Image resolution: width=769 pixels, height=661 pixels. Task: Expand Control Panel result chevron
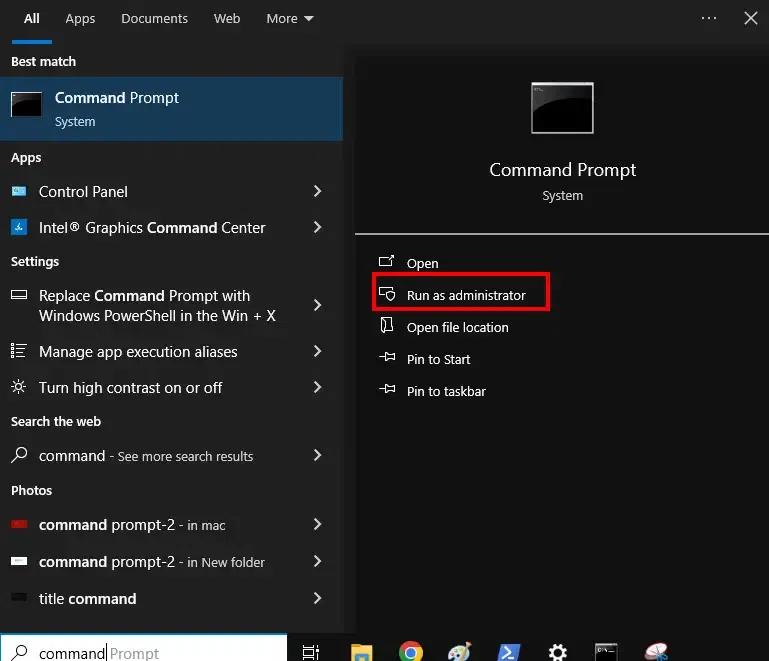(317, 191)
